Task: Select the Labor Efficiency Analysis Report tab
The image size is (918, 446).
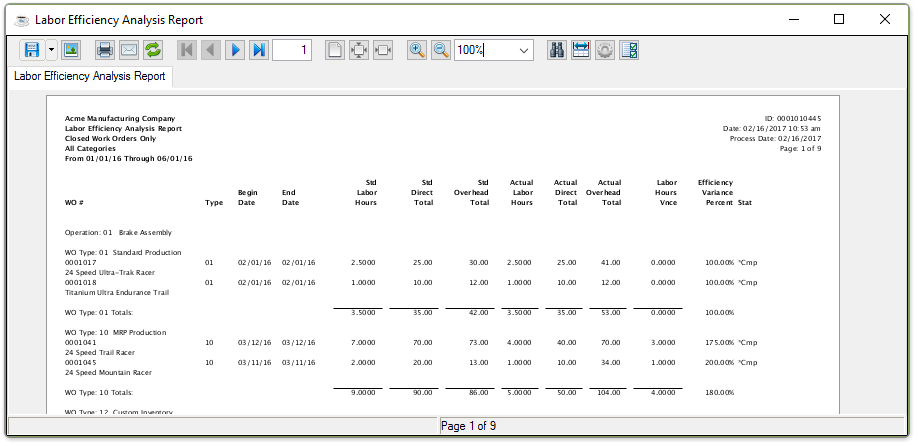Action: 90,76
